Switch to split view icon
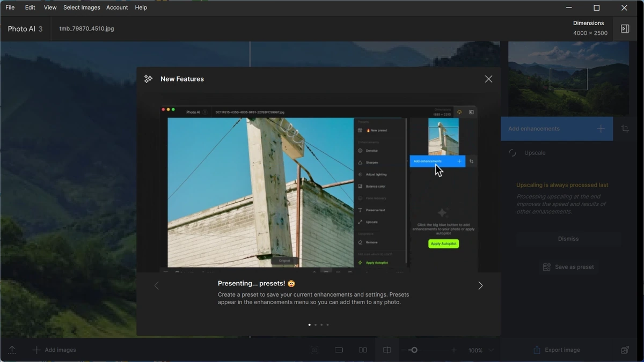644x362 pixels. click(387, 350)
